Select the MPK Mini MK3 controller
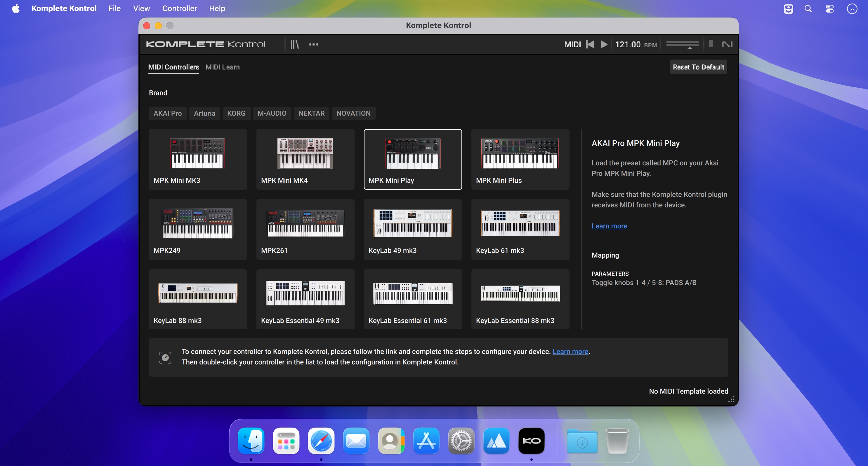868x466 pixels. pos(198,159)
